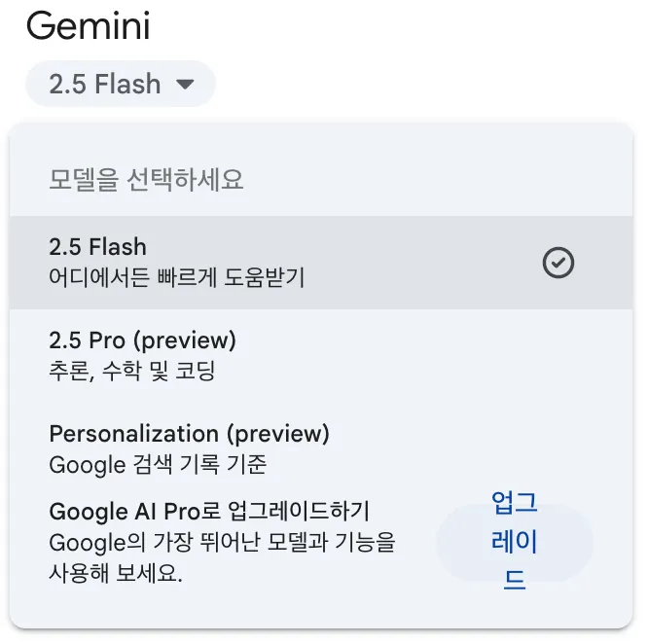Click the 모델을 선택하세요 menu header

(x=146, y=180)
